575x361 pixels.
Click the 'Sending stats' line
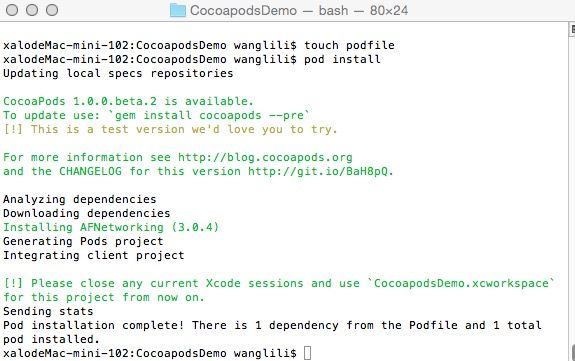click(x=48, y=311)
